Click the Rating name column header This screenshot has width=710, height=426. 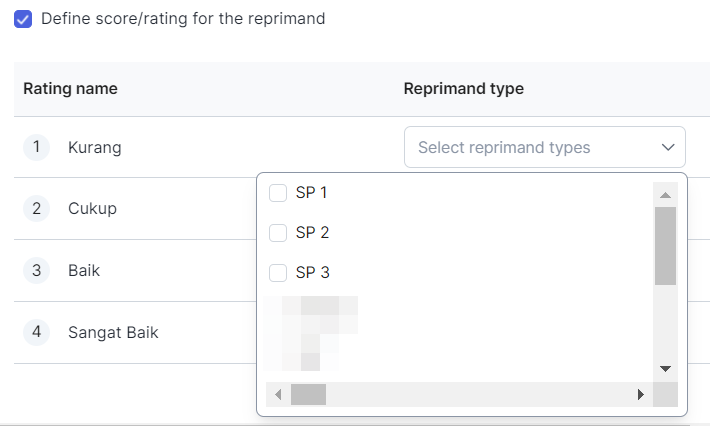click(71, 89)
